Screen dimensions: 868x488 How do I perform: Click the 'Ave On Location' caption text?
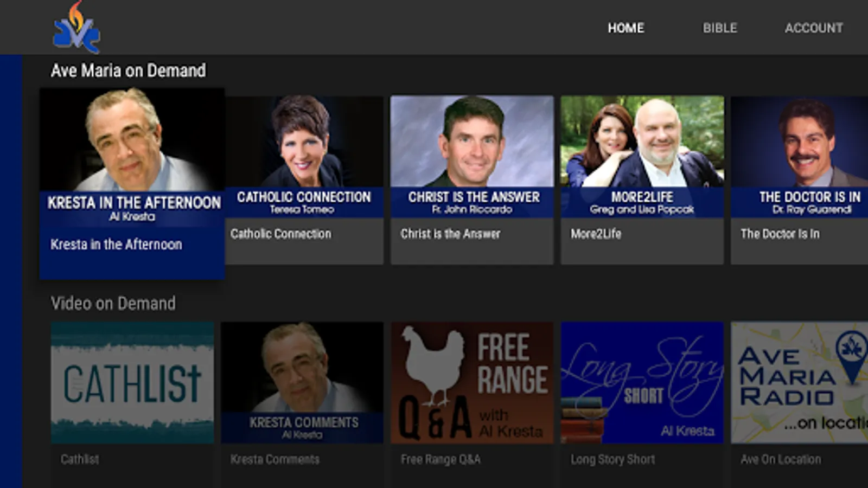tap(781, 459)
